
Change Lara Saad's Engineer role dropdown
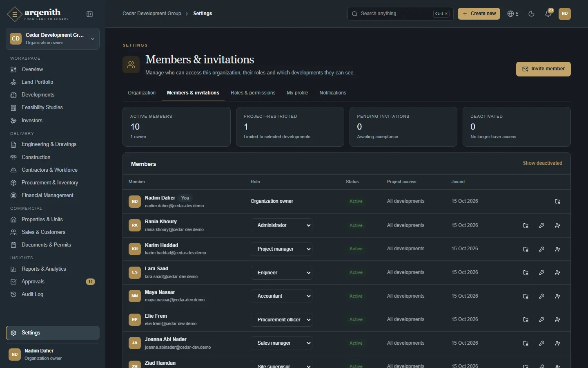(x=281, y=273)
